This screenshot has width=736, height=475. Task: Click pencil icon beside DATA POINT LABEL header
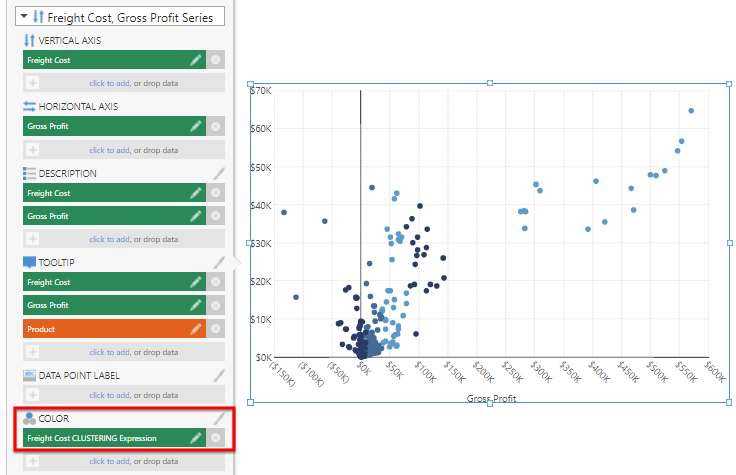click(x=219, y=375)
